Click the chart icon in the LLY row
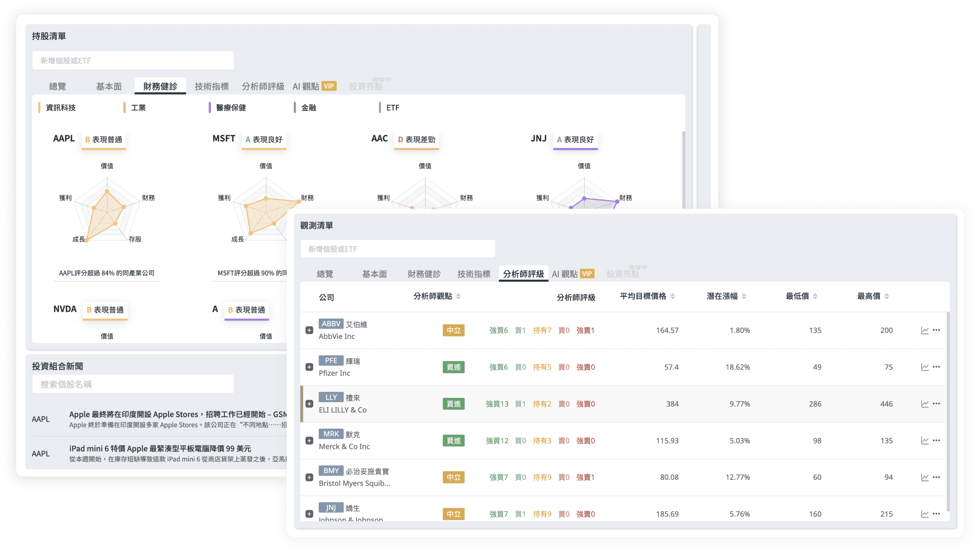The height and width of the screenshot is (555, 980). [925, 404]
